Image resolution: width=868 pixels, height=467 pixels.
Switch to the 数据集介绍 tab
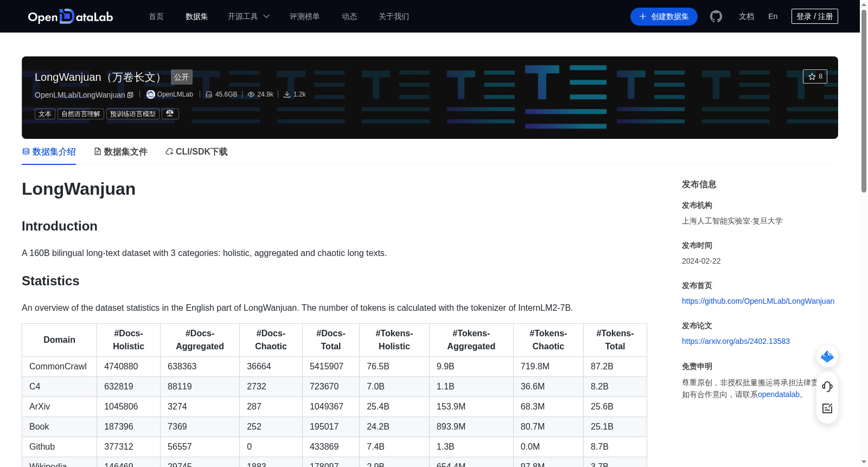pyautogui.click(x=49, y=152)
